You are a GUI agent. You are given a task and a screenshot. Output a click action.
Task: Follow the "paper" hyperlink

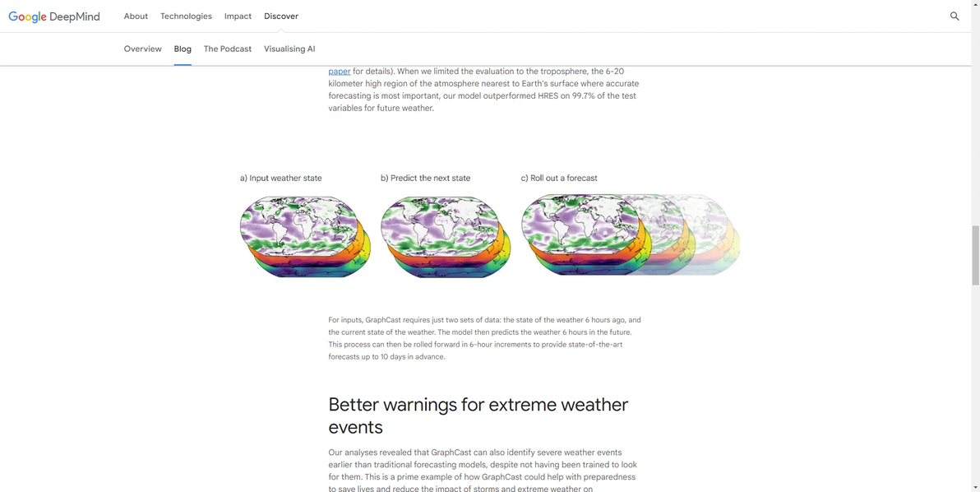tap(340, 72)
